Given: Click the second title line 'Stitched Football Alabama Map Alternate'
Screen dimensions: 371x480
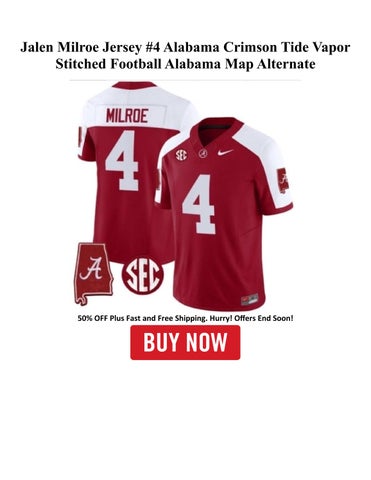Looking at the screenshot, I should (x=185, y=64).
